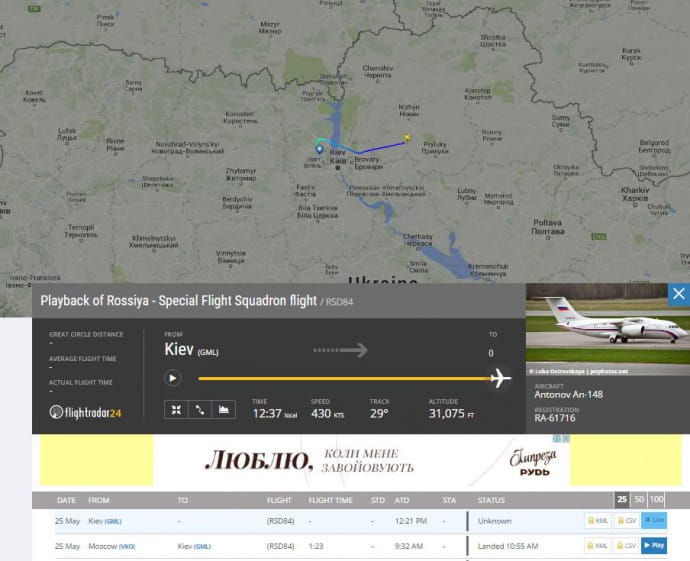Download KML for the Moscow to Kiev flight
The width and height of the screenshot is (690, 561).
597,546
